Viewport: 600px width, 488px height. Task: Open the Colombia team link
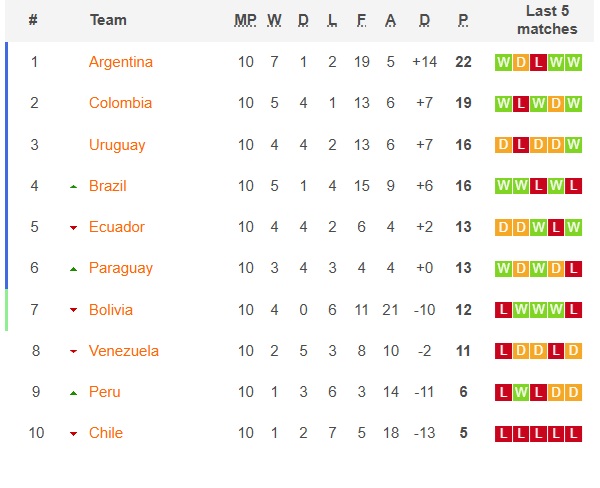pos(120,103)
